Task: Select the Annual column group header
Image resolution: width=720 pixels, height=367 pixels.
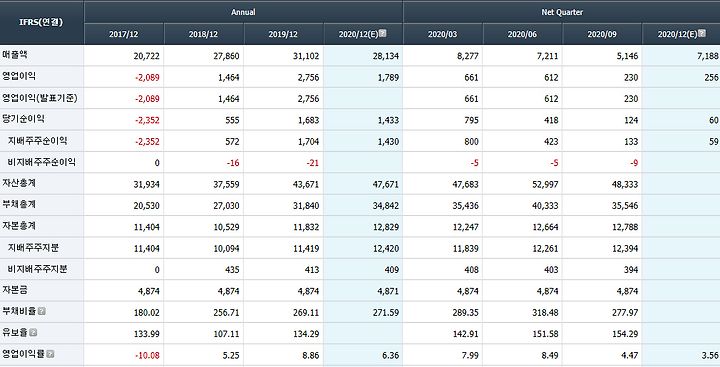Action: point(243,12)
